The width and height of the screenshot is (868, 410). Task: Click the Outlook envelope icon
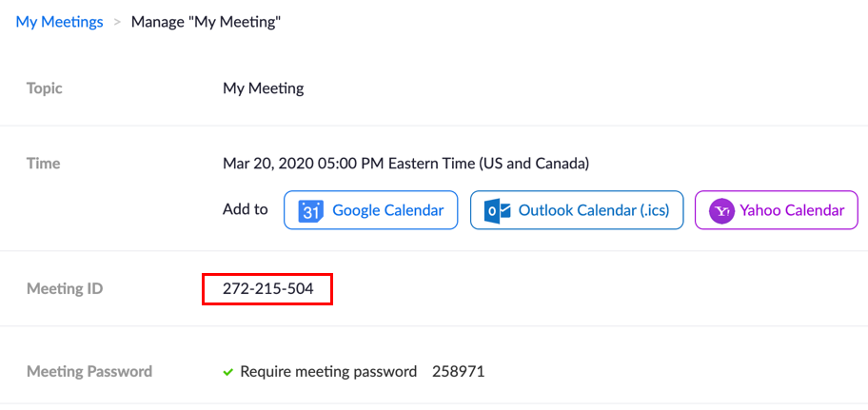pos(497,211)
